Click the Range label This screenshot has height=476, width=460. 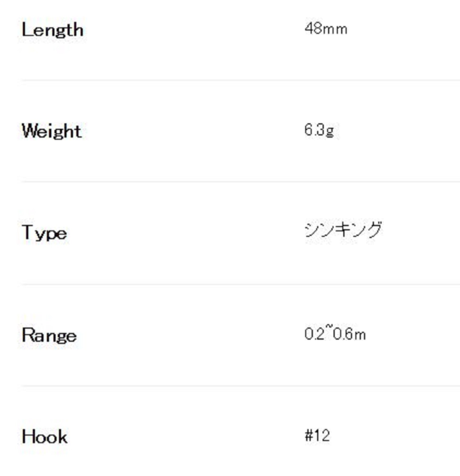pyautogui.click(x=49, y=335)
